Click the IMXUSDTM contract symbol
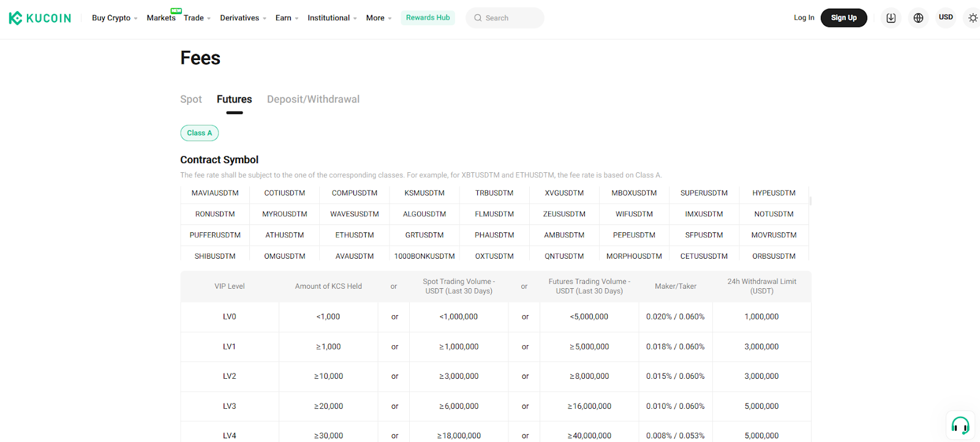 (x=704, y=214)
